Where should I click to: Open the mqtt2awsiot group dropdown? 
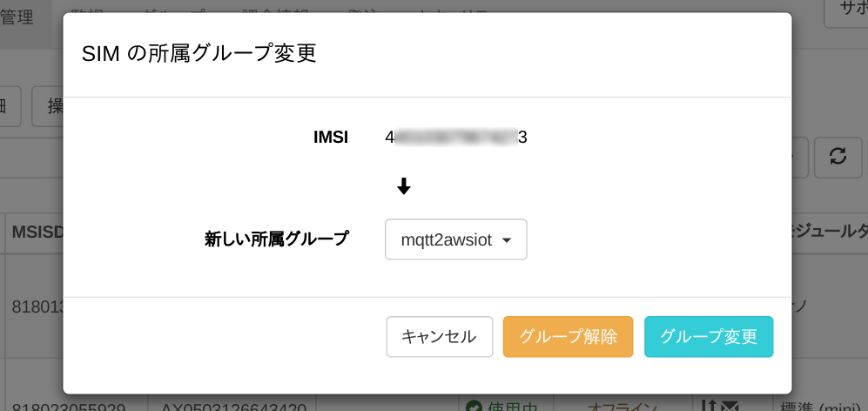455,239
